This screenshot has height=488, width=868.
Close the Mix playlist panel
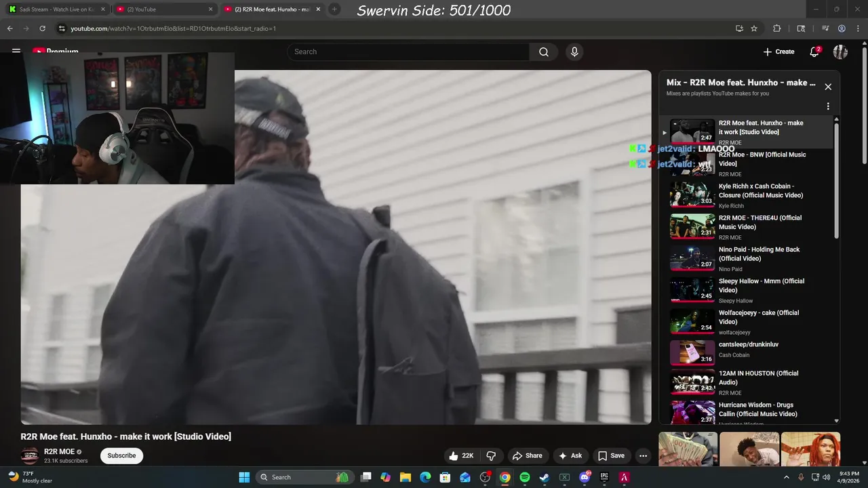point(828,87)
